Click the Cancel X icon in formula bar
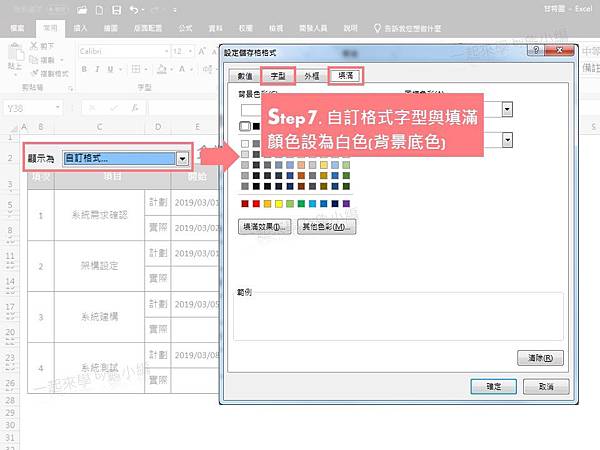Screen dimensions: 600x450 (92, 108)
